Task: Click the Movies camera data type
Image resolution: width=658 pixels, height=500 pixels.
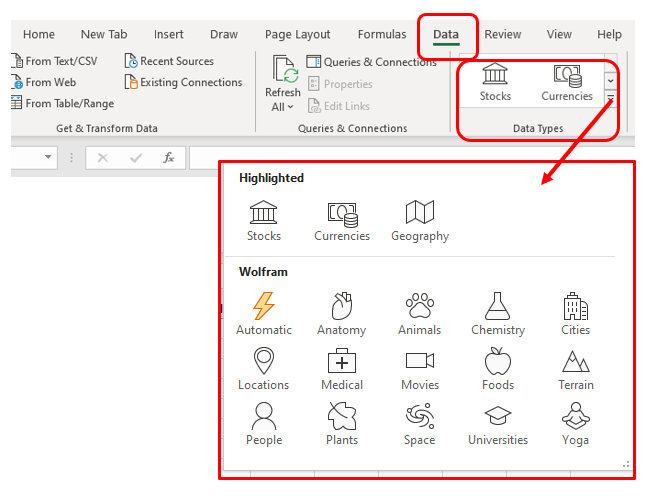Action: [x=420, y=369]
